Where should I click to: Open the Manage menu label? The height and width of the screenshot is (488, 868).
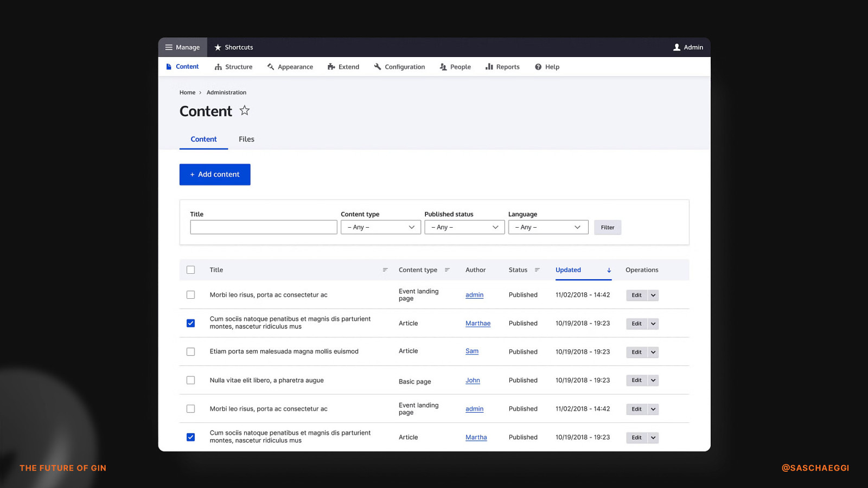click(188, 47)
